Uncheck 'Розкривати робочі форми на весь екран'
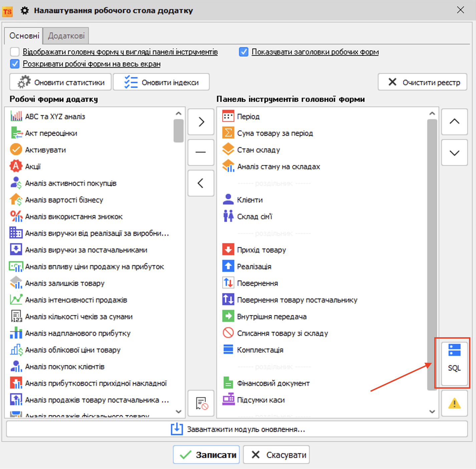The height and width of the screenshot is (469, 476). (15, 64)
